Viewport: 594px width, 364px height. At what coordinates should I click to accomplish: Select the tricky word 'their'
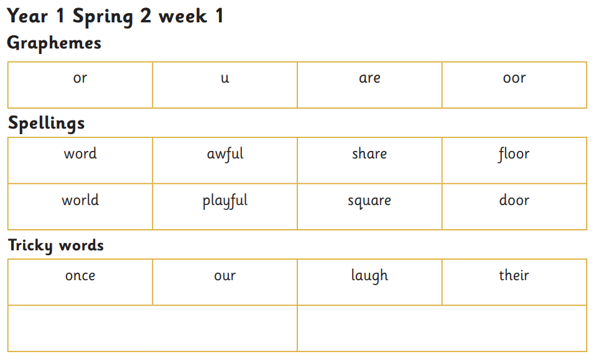(x=514, y=275)
